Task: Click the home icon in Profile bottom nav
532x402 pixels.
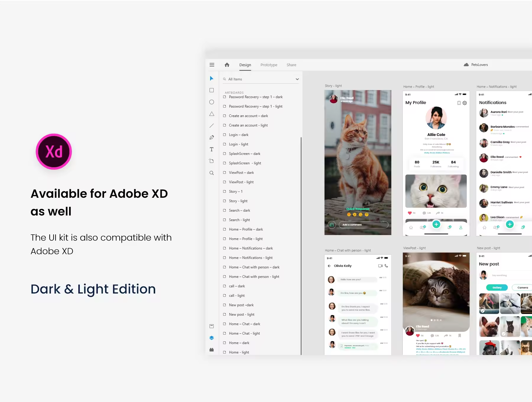Action: click(x=411, y=228)
